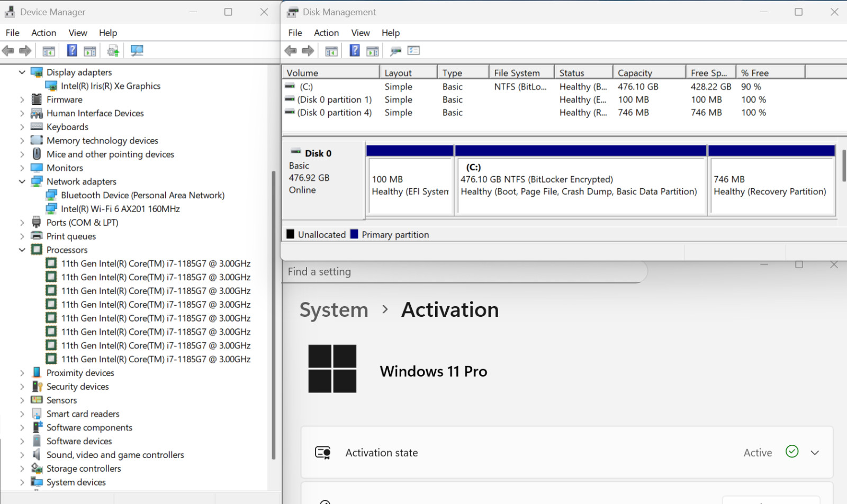Expand the Activation state chevron
Viewport: 847px width, 504px height.
click(x=815, y=453)
